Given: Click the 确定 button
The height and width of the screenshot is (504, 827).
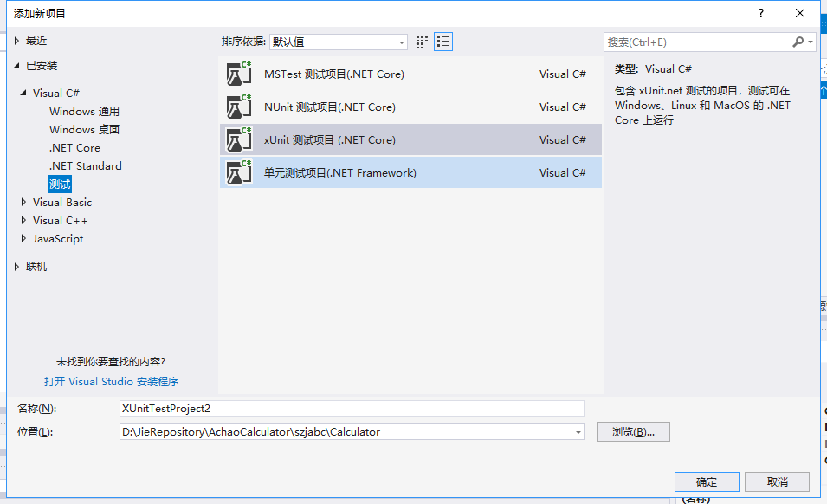Looking at the screenshot, I should coord(707,481).
